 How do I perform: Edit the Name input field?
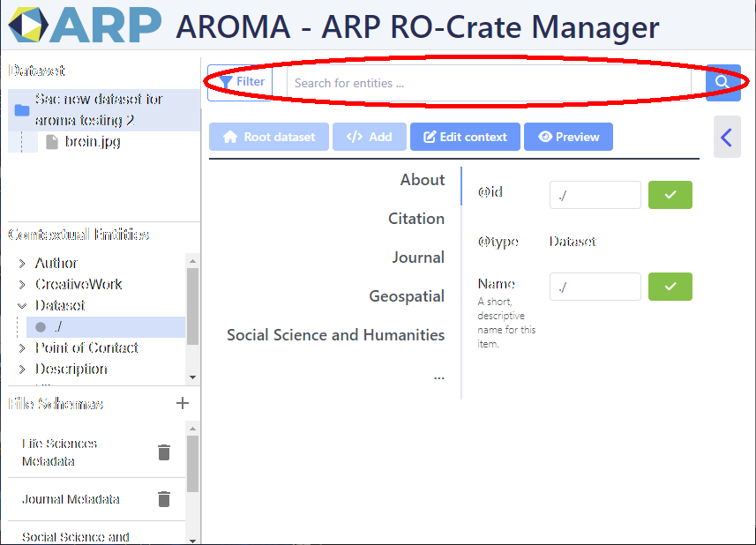[595, 287]
